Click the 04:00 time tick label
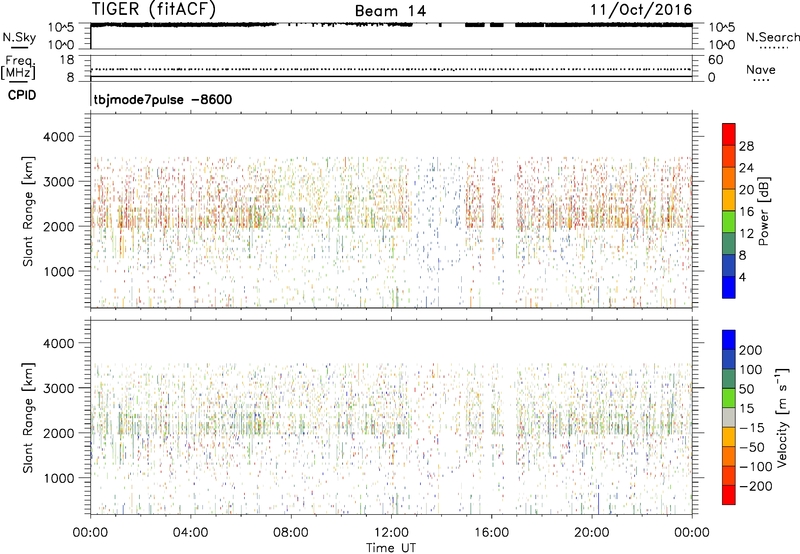800x554 pixels. click(x=190, y=533)
